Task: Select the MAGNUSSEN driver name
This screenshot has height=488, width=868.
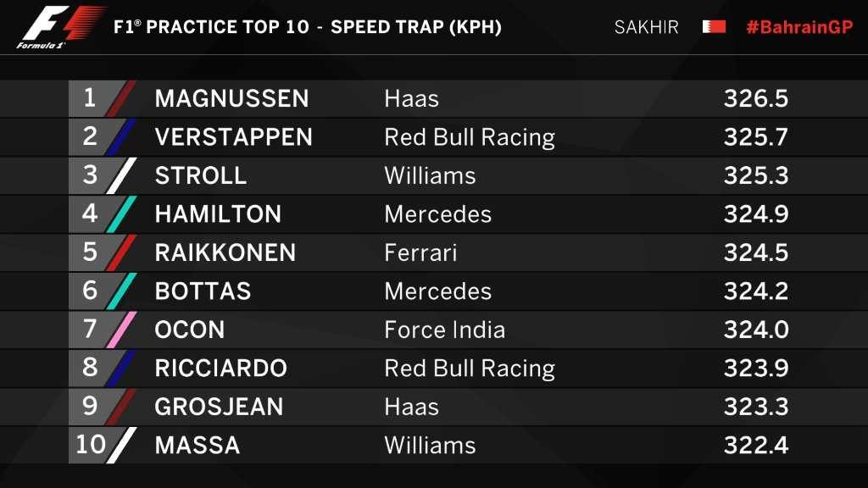Action: pyautogui.click(x=231, y=98)
